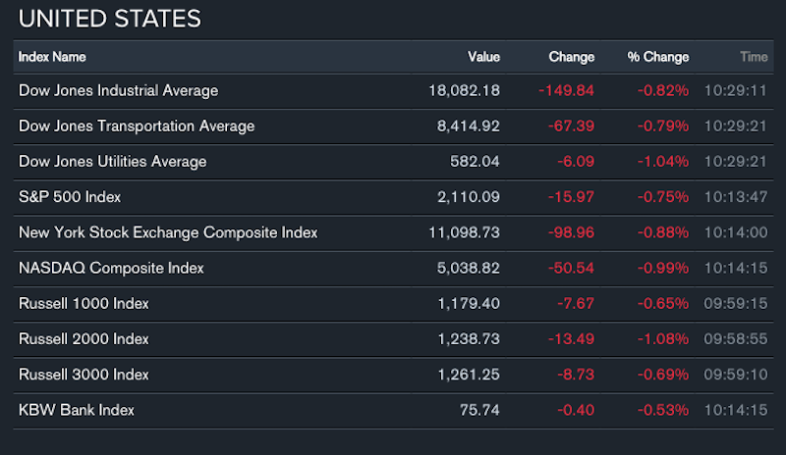Sort by the Value column header
The image size is (786, 455).
coord(484,57)
